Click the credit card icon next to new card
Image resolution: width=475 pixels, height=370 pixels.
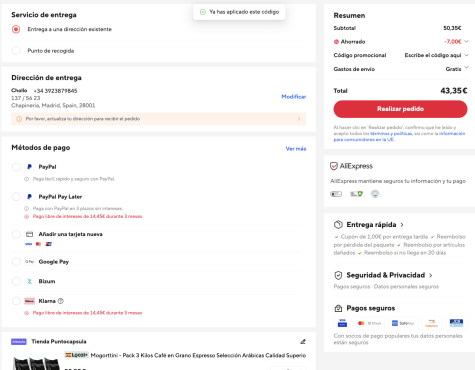(x=29, y=234)
